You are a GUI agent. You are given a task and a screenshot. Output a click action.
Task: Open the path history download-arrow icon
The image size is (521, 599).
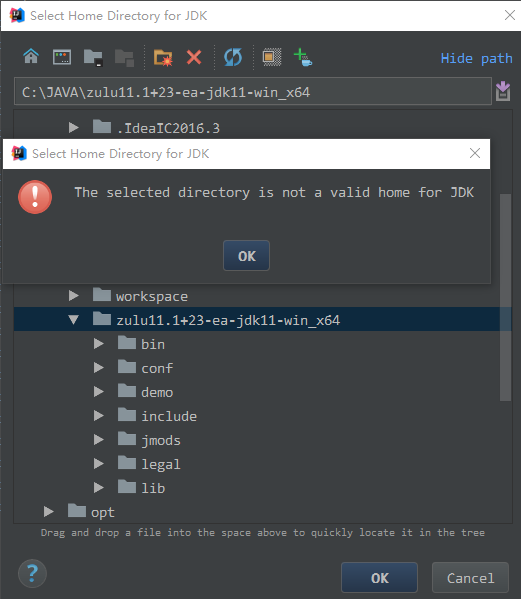pyautogui.click(x=503, y=91)
